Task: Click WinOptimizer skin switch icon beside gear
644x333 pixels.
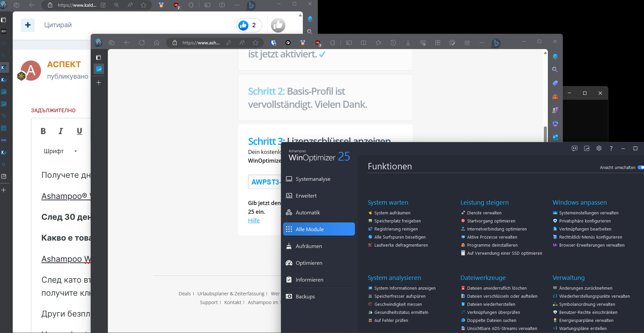Action: [x=587, y=148]
